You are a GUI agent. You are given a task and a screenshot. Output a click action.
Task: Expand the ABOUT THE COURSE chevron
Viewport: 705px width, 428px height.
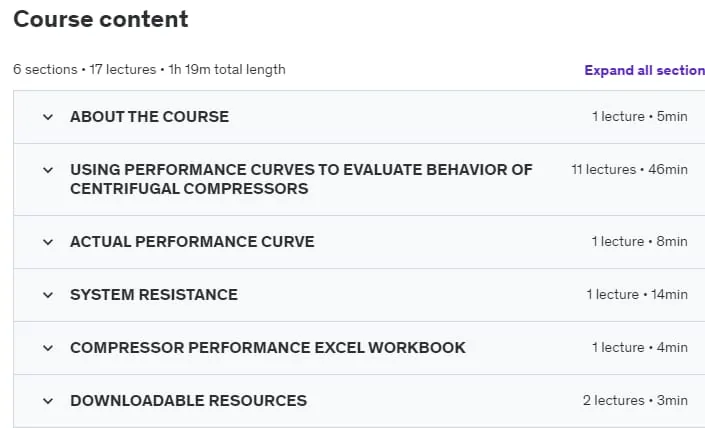[x=48, y=117]
